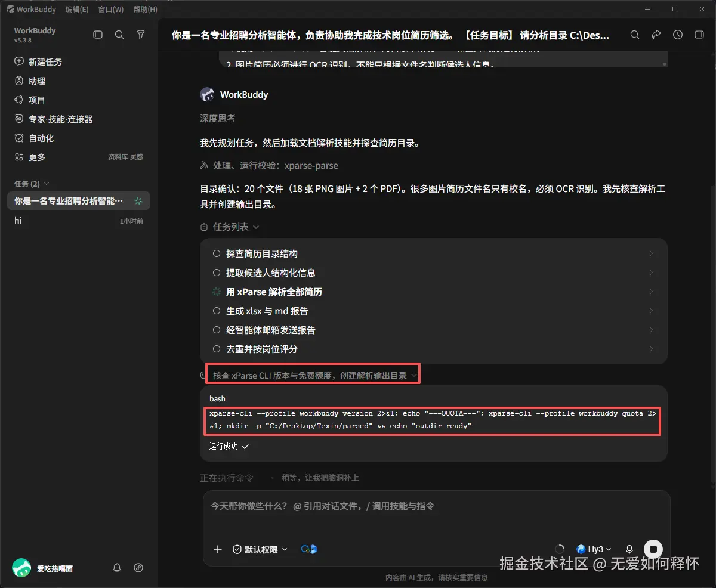Select the running 你是一名专业招聘分析智能 task

79,201
